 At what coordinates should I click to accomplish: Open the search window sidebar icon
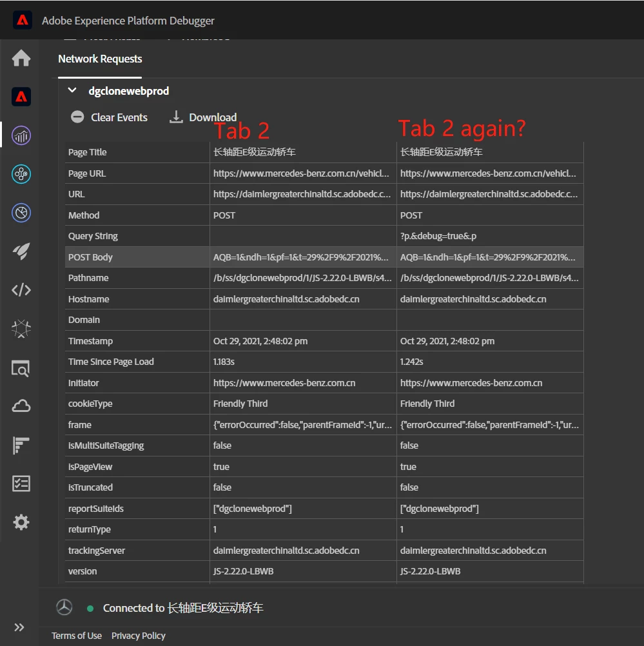[x=21, y=368]
